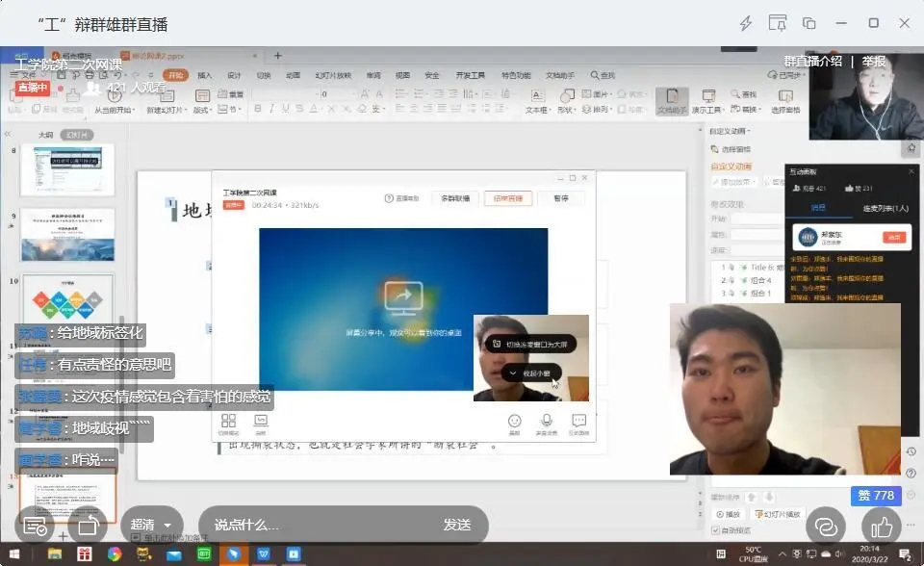The width and height of the screenshot is (924, 566).
Task: Click the chat list icon at the bottom left
Action: pos(35,526)
